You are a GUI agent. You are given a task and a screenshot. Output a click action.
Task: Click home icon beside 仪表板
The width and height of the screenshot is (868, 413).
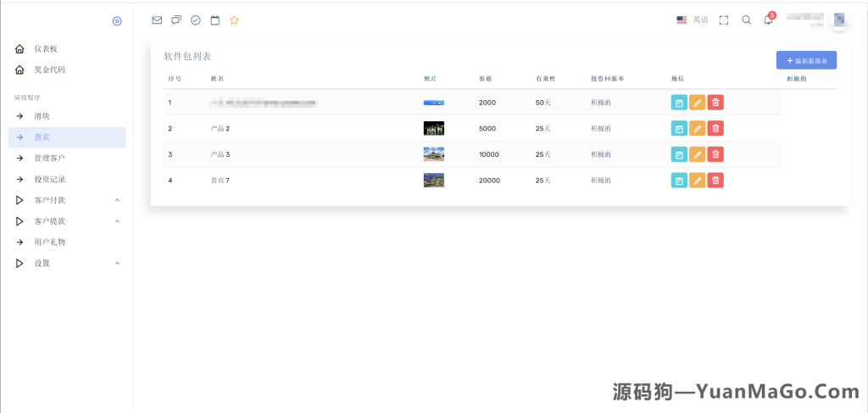point(19,48)
